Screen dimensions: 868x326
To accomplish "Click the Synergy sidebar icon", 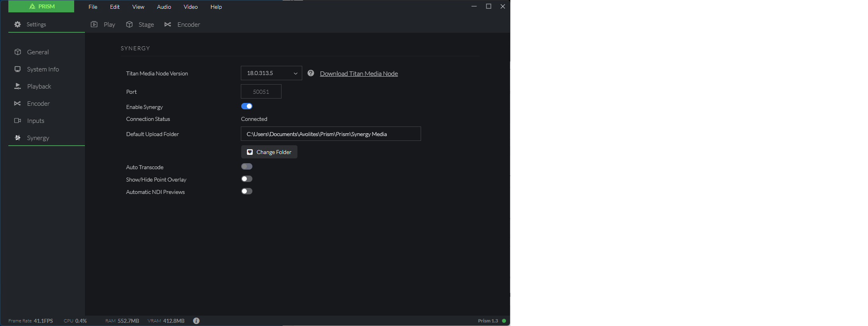I will point(18,138).
